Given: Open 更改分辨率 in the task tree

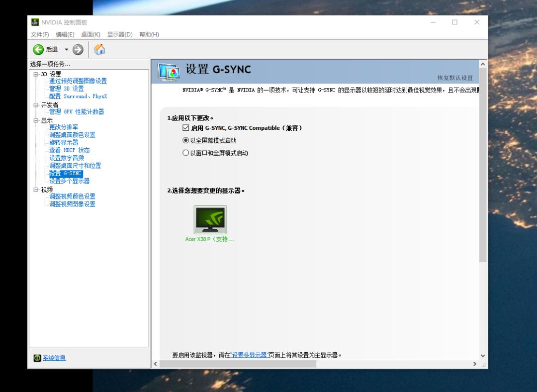Looking at the screenshot, I should [64, 127].
